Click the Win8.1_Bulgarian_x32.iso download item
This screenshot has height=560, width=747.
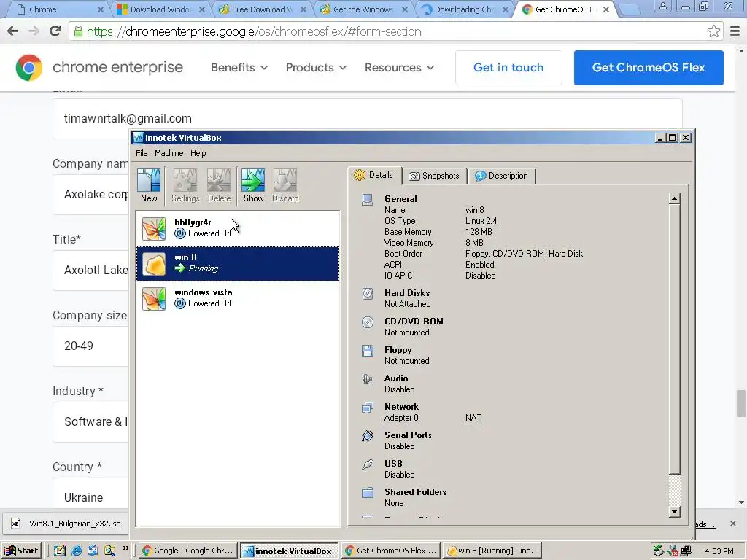(66, 524)
